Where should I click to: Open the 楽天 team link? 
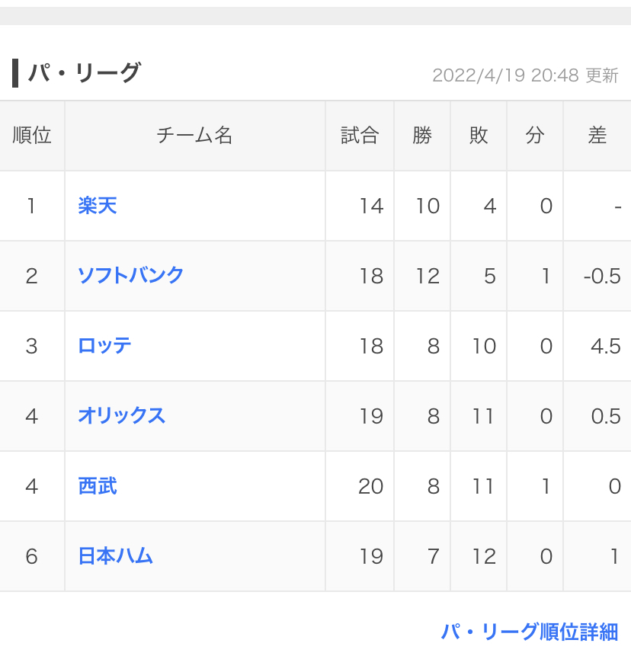pyautogui.click(x=98, y=206)
